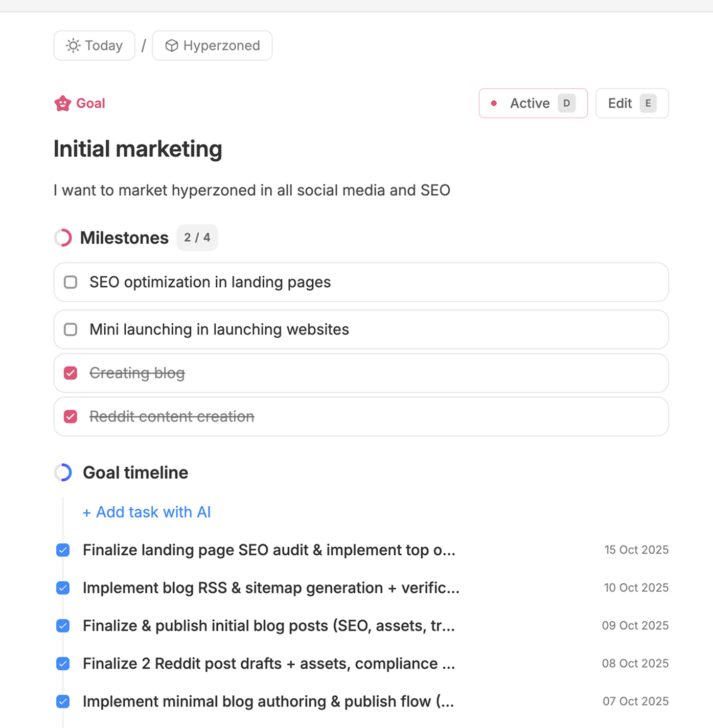Check the SEO optimization in landing pages milestone
Viewport: 713px width, 728px height.
click(x=70, y=282)
